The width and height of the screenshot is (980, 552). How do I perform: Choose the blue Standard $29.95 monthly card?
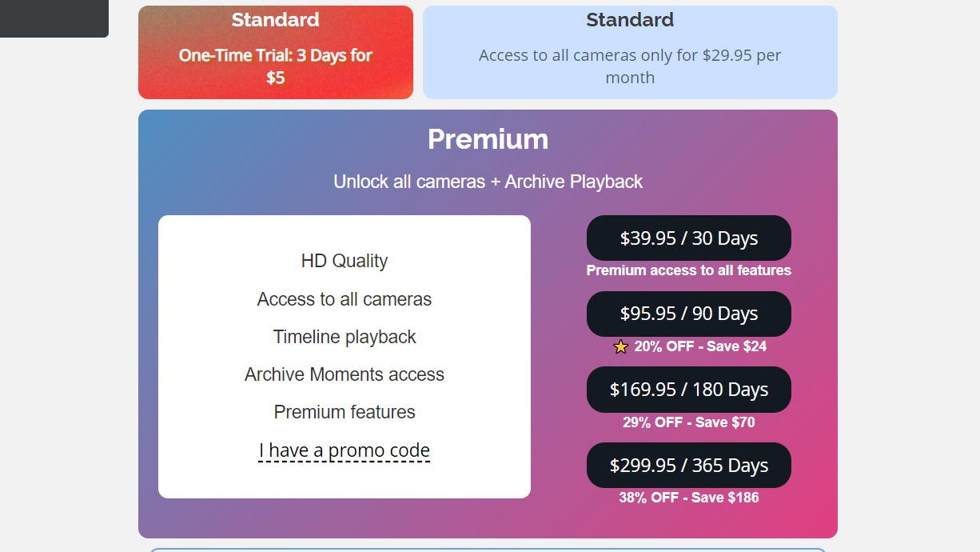tap(630, 53)
